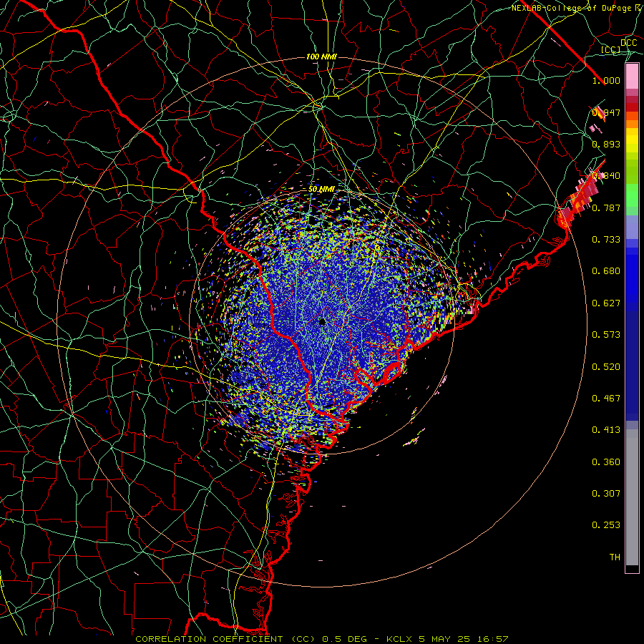The image size is (644, 644).
Task: Click the 100 NMI range ring label
Action: pyautogui.click(x=321, y=57)
